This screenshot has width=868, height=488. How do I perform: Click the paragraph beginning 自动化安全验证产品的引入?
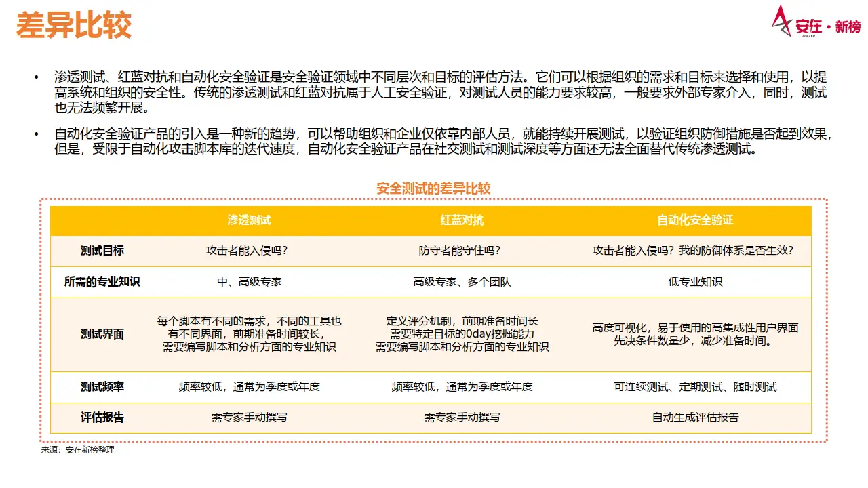point(443,142)
